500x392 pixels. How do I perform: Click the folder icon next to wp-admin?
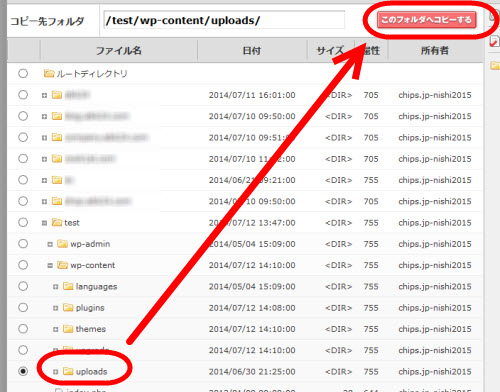tap(62, 244)
